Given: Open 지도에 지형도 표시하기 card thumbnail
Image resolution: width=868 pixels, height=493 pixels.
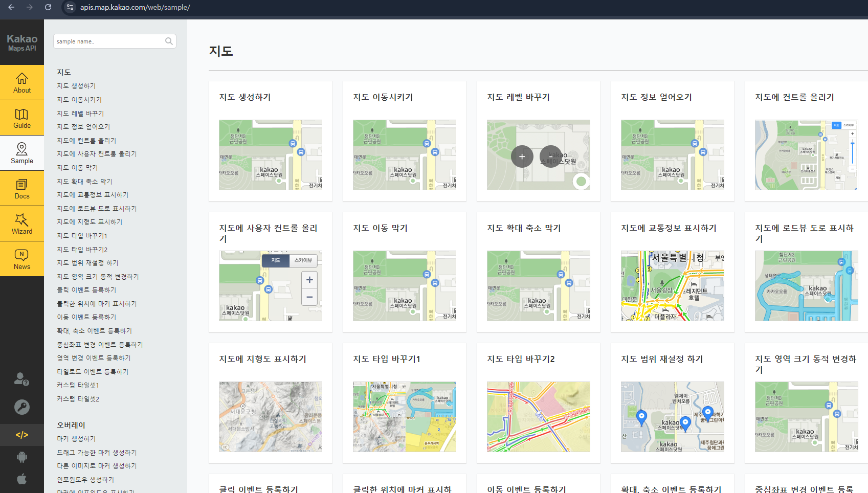Looking at the screenshot, I should point(271,417).
